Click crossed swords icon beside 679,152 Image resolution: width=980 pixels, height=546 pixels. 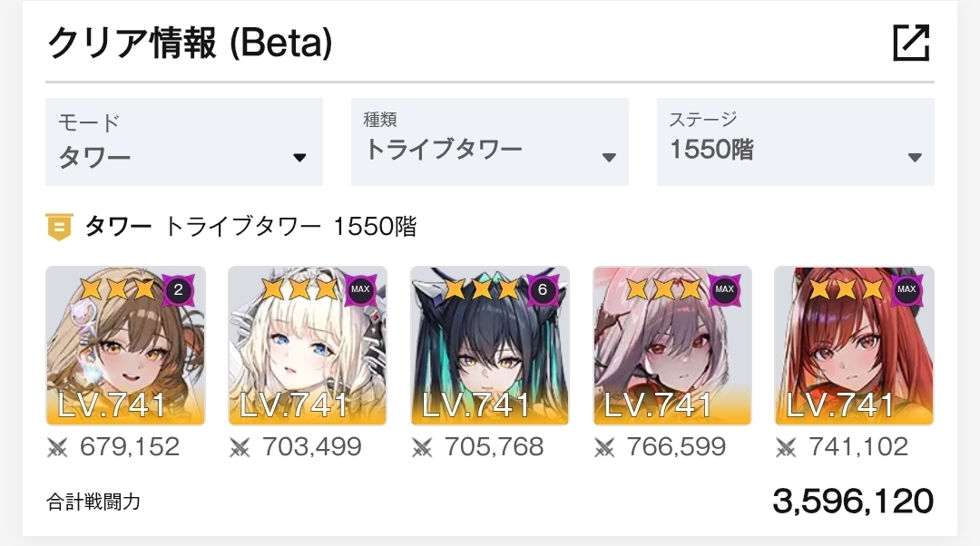(x=57, y=447)
